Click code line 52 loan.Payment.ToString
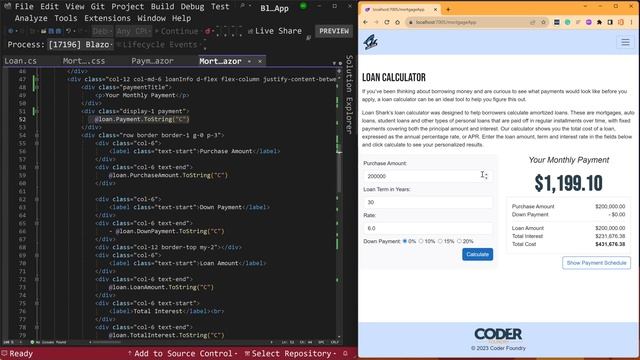 [x=142, y=120]
